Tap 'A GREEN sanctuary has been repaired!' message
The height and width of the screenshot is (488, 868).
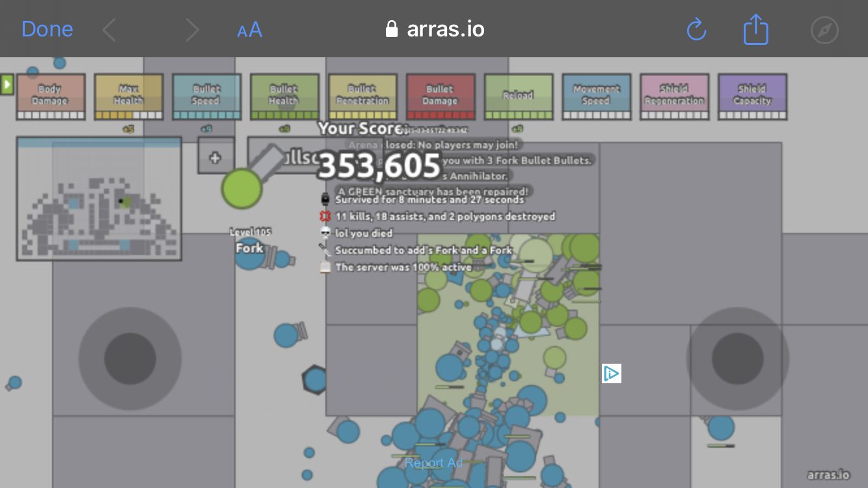pyautogui.click(x=434, y=191)
